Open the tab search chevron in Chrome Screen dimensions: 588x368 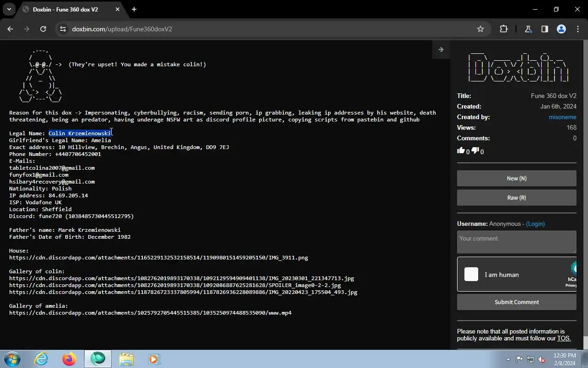[x=9, y=9]
